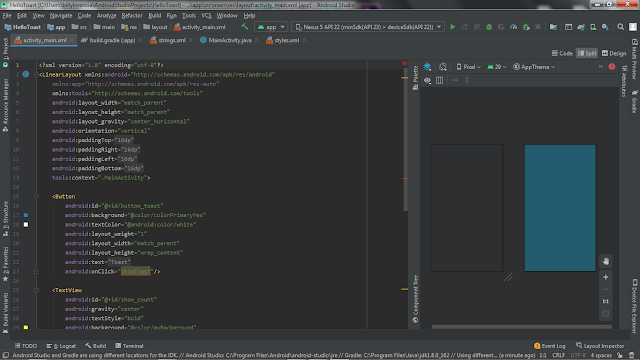Open the Layout Inspector button
Image resolution: width=640 pixels, height=360 pixels.
pos(600,346)
